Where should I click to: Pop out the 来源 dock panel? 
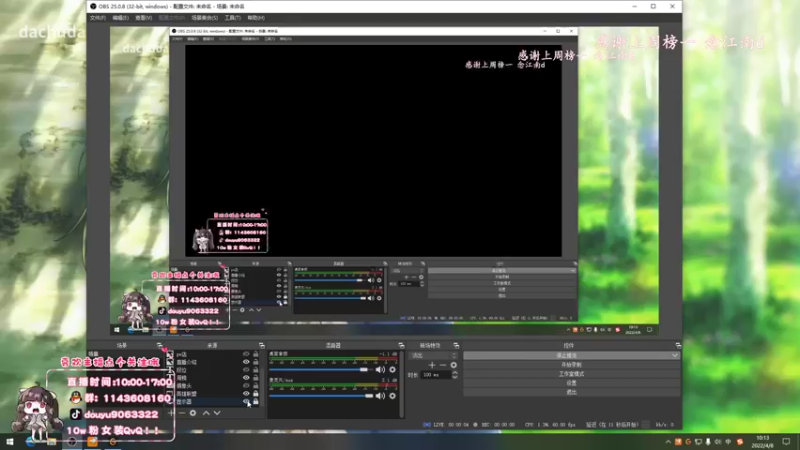click(x=262, y=345)
